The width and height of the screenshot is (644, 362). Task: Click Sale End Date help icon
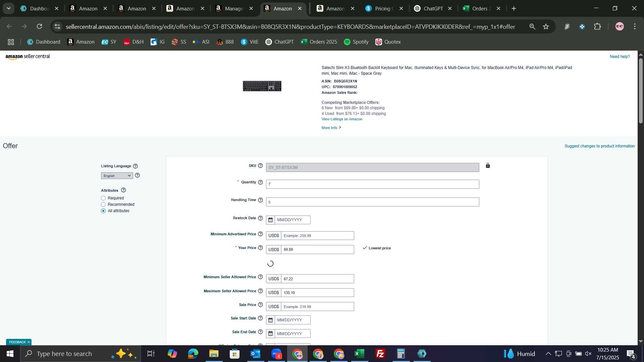260,332
